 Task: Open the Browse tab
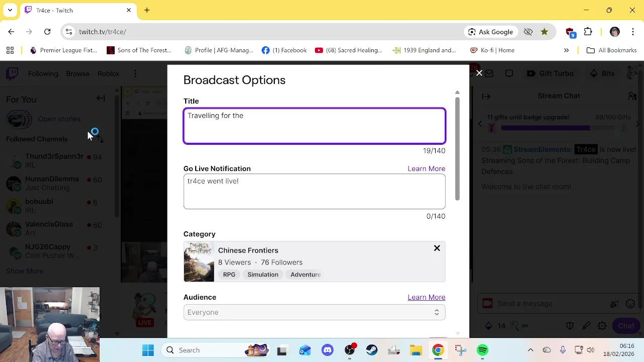77,73
